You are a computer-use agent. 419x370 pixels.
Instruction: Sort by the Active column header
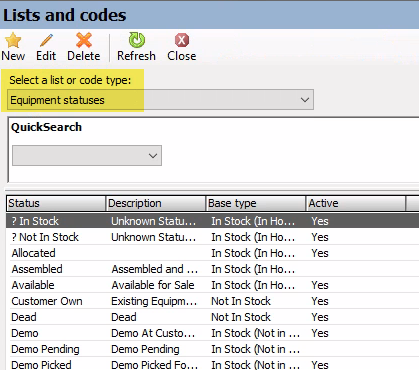(356, 203)
